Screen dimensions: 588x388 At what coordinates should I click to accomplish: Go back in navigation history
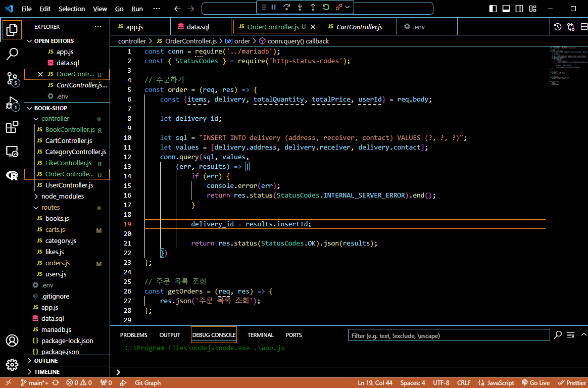click(x=178, y=9)
